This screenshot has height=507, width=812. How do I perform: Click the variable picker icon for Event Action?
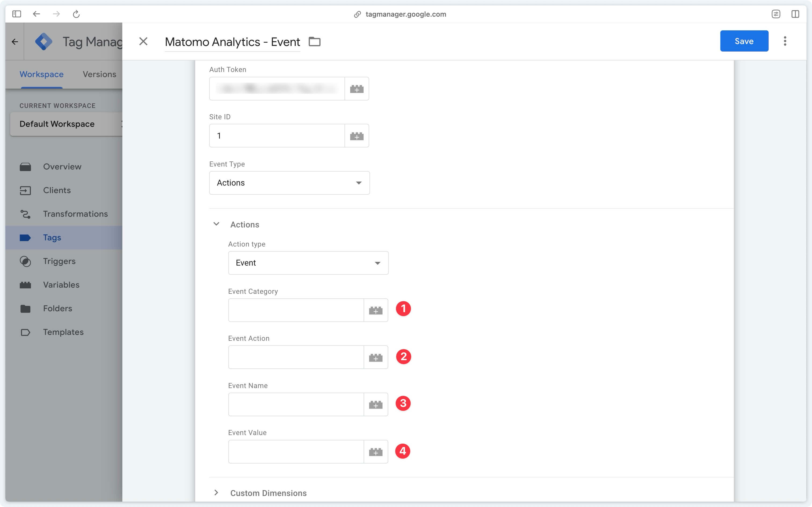coord(376,357)
